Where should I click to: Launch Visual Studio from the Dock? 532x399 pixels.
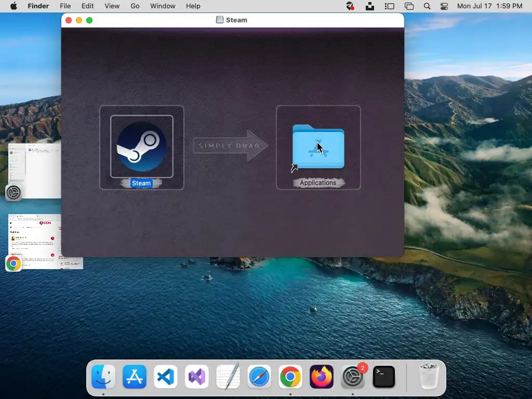point(197,377)
